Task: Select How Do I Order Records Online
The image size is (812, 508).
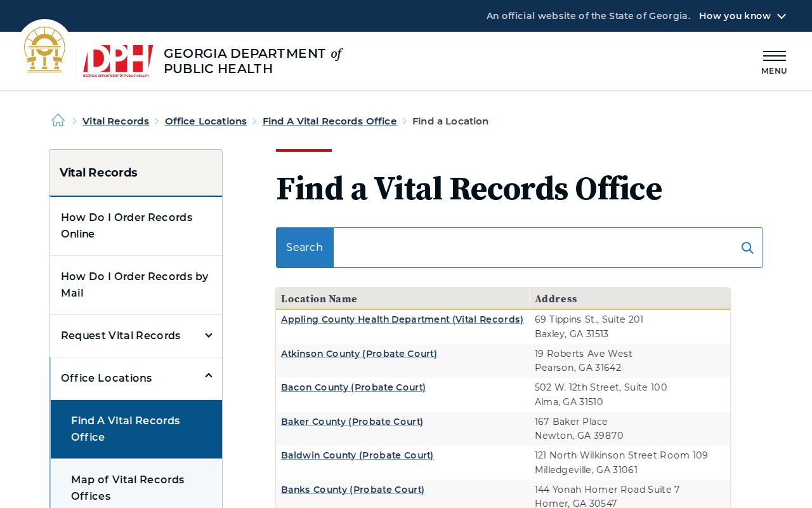Action: (136, 225)
